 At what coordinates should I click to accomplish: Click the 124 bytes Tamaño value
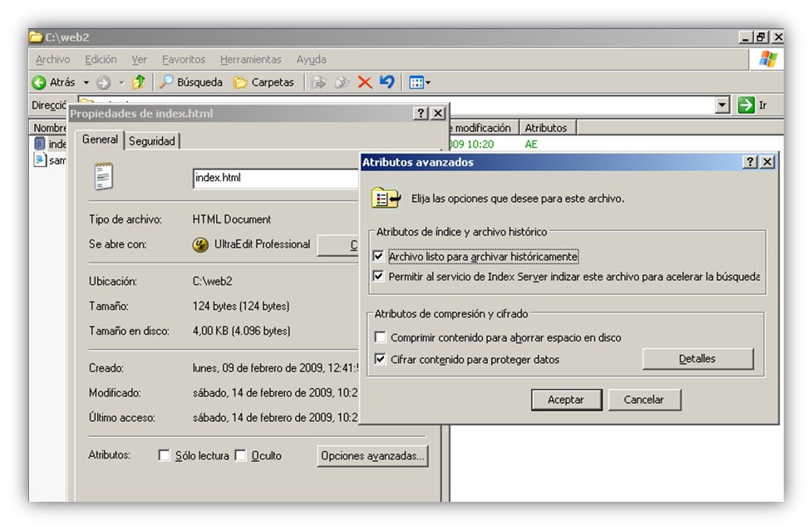pos(241,306)
